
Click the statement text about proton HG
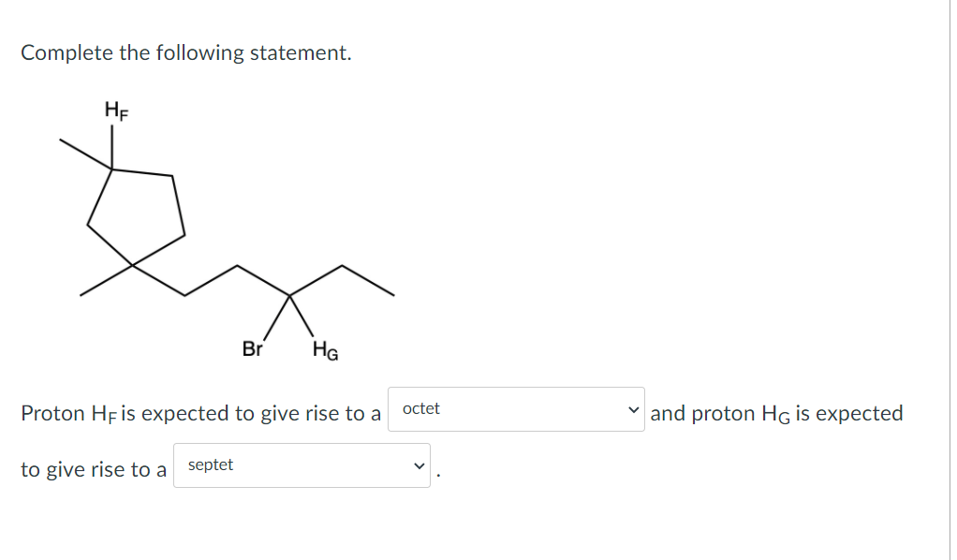coord(777,412)
